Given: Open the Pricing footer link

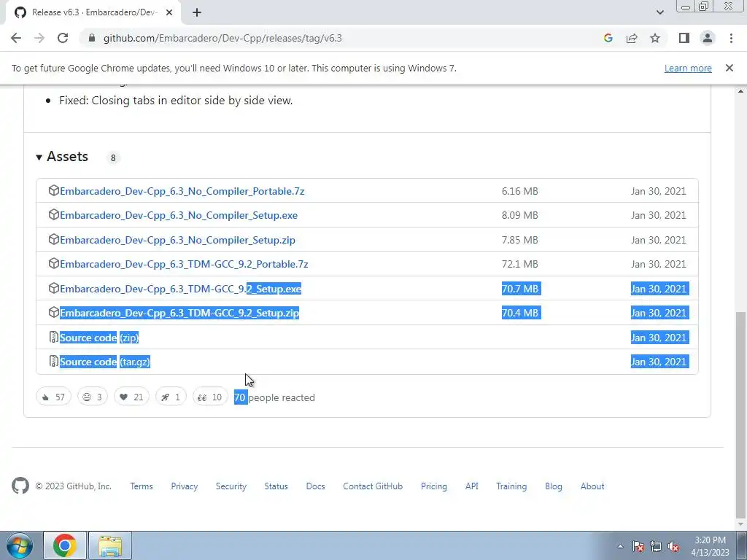Looking at the screenshot, I should (x=434, y=486).
